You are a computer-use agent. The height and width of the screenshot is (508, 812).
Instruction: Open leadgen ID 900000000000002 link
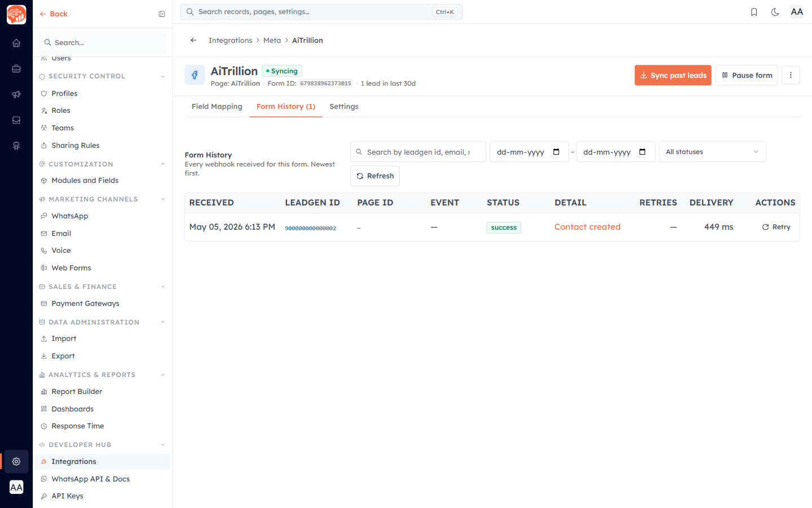[311, 229]
